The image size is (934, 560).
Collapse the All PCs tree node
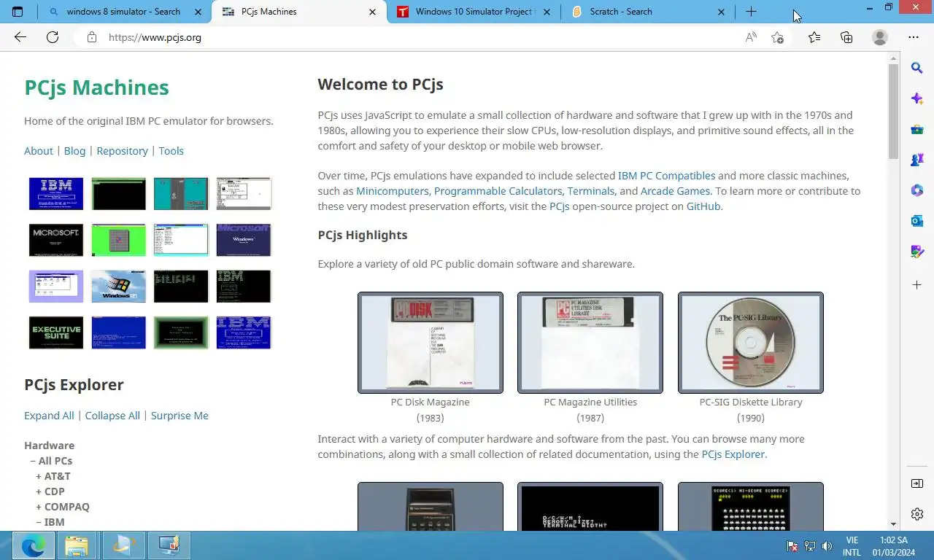point(51,461)
